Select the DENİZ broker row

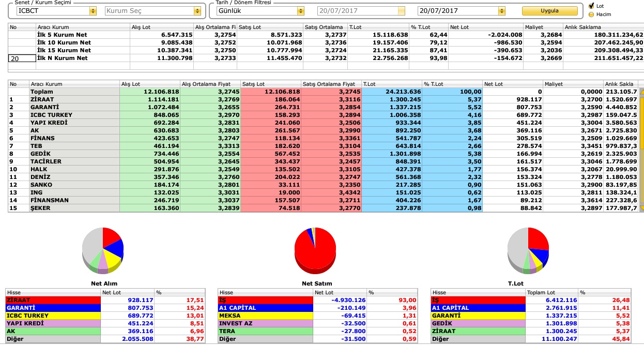(x=323, y=177)
